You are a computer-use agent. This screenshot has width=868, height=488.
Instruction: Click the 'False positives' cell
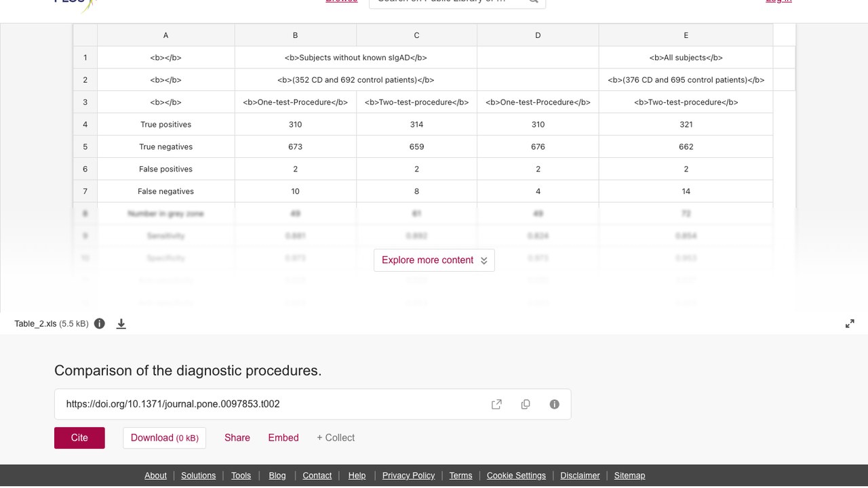pyautogui.click(x=166, y=169)
